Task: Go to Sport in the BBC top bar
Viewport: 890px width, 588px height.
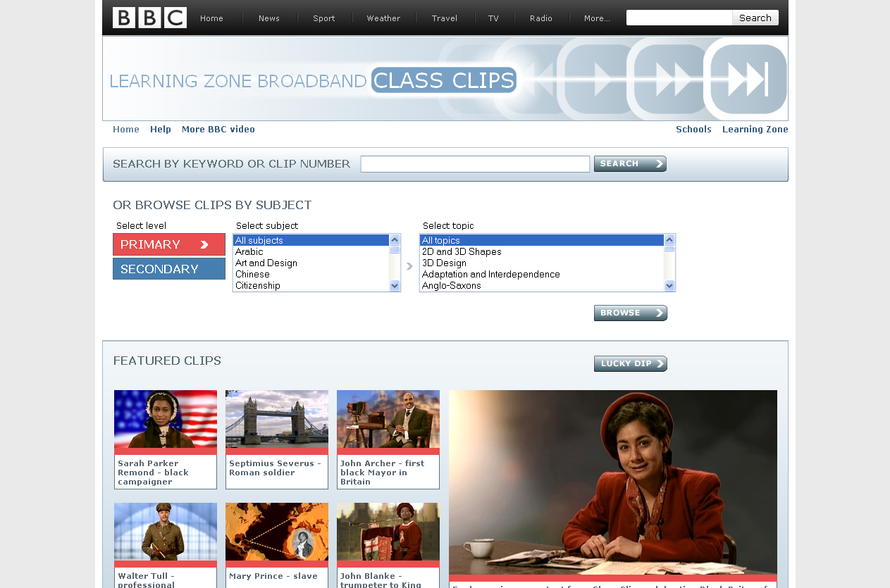Action: (x=324, y=18)
